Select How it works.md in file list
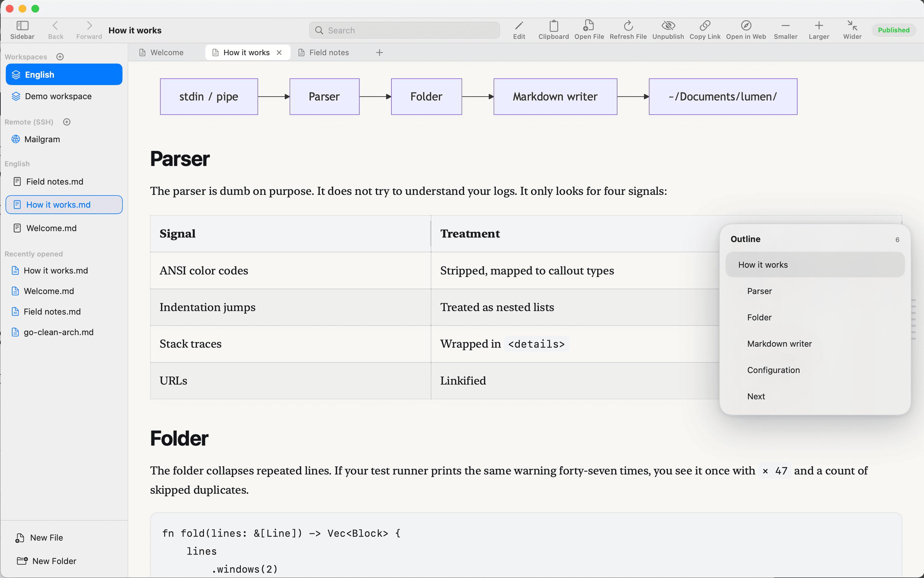 coord(64,205)
